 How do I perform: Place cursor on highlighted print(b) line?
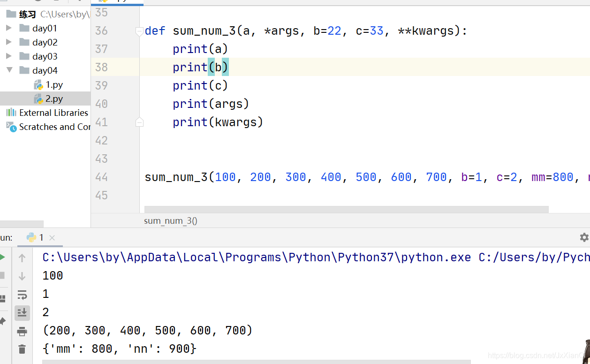click(x=200, y=67)
